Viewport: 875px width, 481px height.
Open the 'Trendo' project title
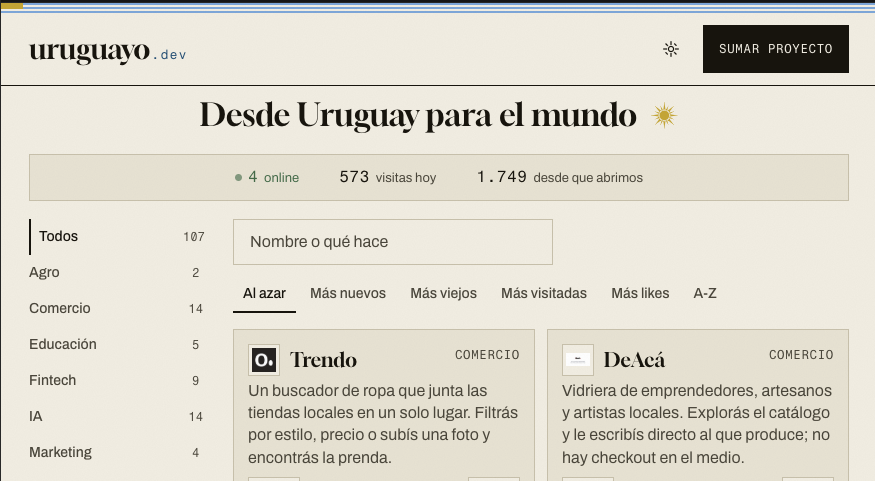[324, 360]
